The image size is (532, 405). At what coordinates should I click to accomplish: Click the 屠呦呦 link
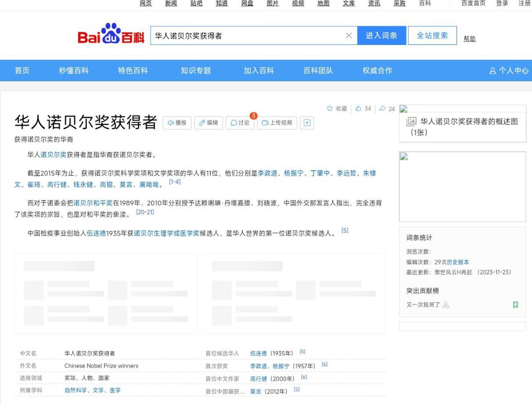click(149, 184)
